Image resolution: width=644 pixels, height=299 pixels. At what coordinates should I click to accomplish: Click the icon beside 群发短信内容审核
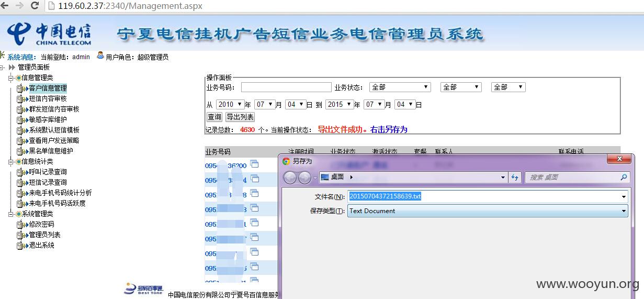[x=22, y=109]
